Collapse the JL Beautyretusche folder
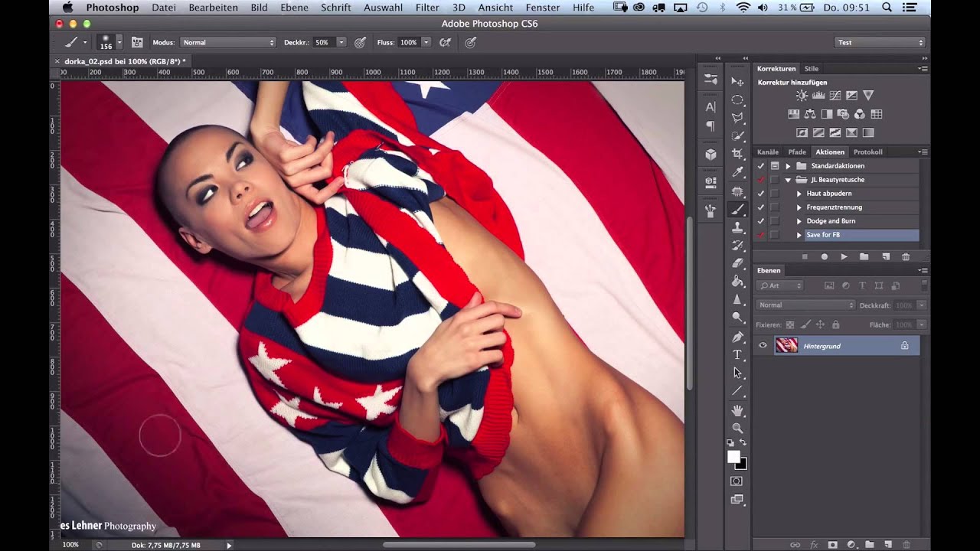The width and height of the screenshot is (980, 551). click(x=788, y=180)
